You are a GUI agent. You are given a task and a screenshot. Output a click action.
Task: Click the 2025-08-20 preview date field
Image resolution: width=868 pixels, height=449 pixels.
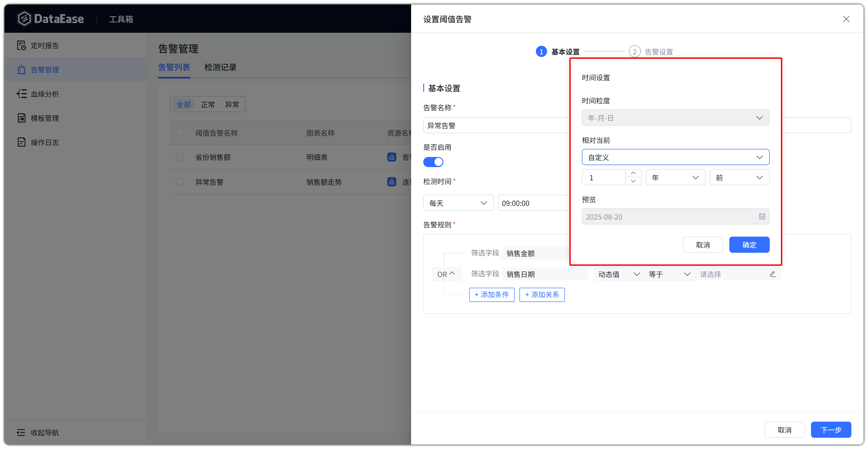tap(675, 217)
